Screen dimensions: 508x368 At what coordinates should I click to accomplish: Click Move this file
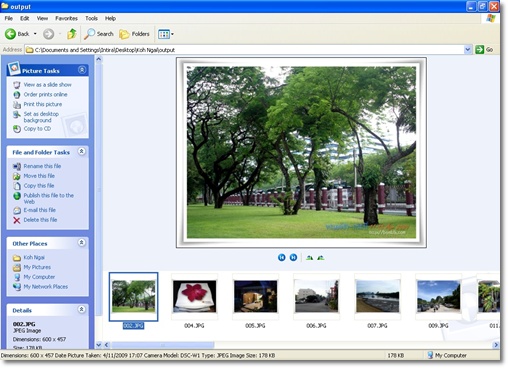coord(39,176)
